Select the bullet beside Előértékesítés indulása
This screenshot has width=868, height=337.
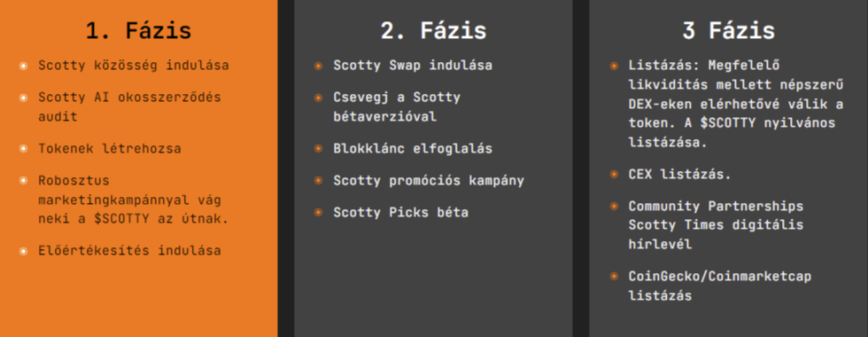(x=23, y=250)
